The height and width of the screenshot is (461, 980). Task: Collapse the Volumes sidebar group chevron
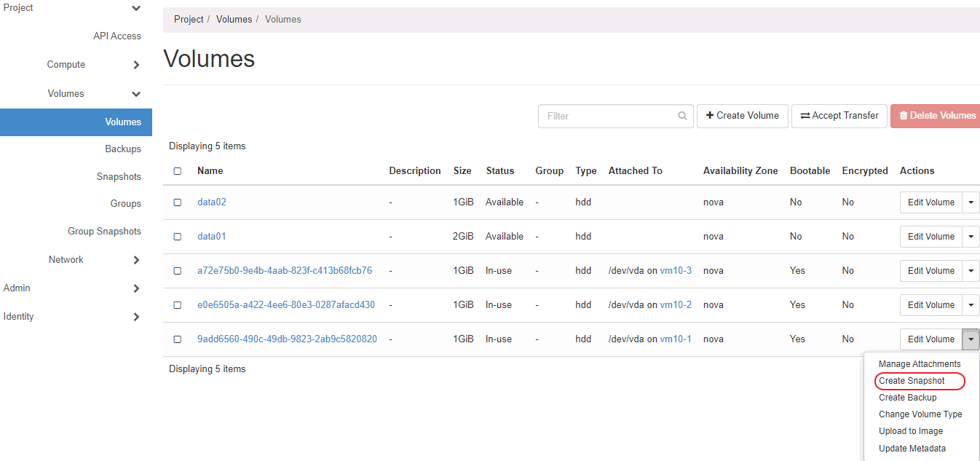[136, 94]
